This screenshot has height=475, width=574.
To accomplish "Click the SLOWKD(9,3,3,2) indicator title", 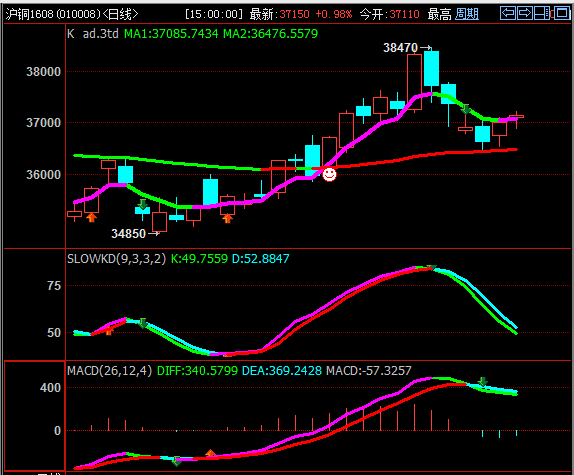I will (116, 259).
